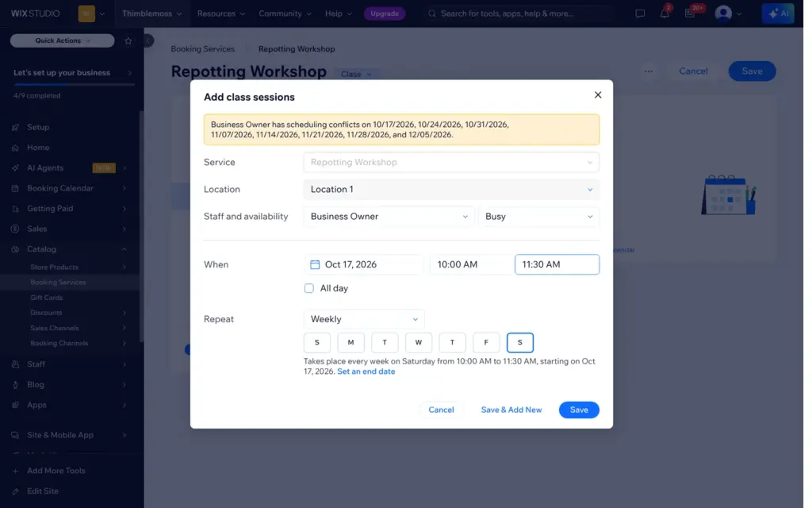Open the chat messages icon in top bar
812x508 pixels.
(x=640, y=13)
